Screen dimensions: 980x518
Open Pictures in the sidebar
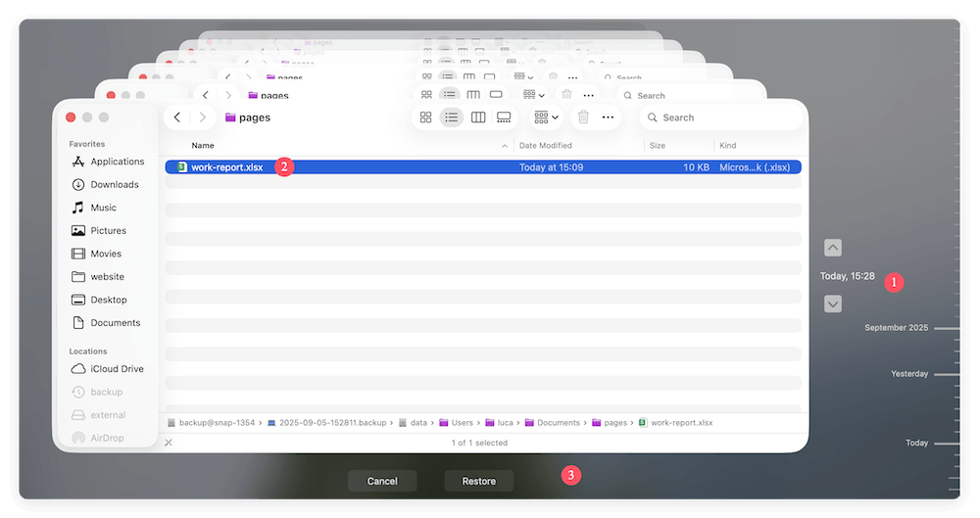click(100, 230)
